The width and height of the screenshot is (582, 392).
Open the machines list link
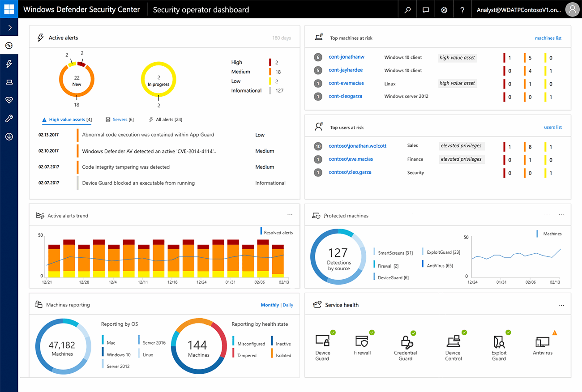pyautogui.click(x=548, y=38)
